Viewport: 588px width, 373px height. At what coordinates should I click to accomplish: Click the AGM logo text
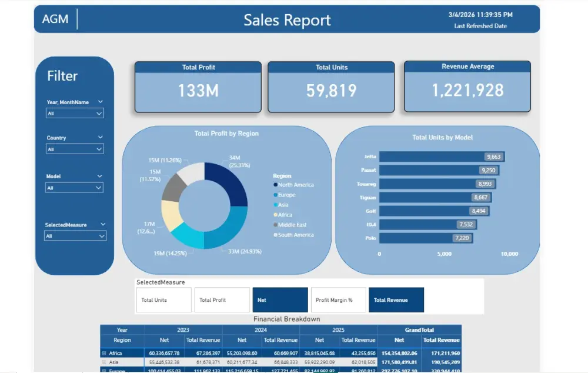(x=55, y=19)
